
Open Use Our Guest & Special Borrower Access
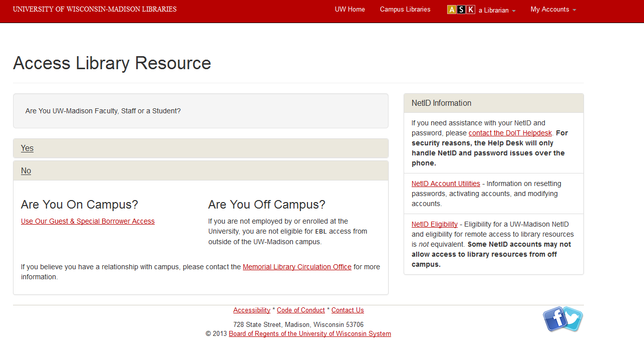pos(88,221)
